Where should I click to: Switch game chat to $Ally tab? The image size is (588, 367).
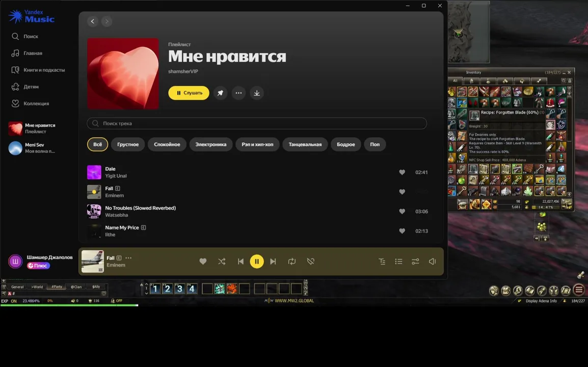click(96, 286)
